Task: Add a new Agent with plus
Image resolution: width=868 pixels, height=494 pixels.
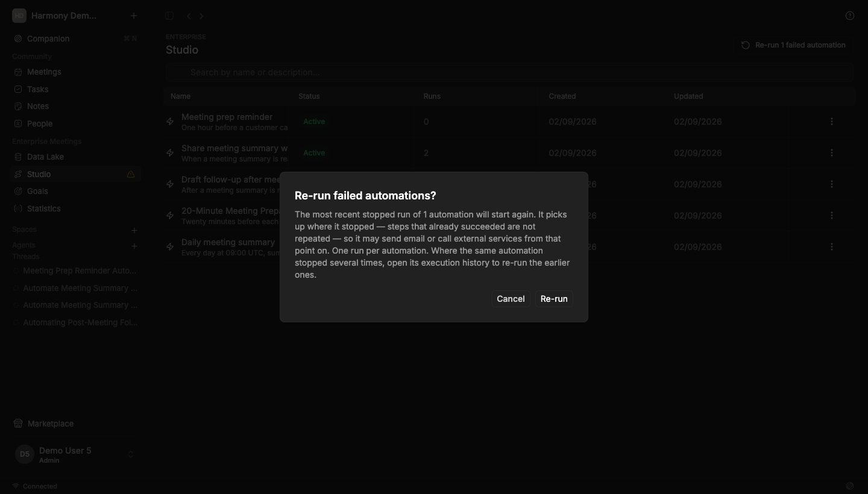Action: tap(134, 246)
